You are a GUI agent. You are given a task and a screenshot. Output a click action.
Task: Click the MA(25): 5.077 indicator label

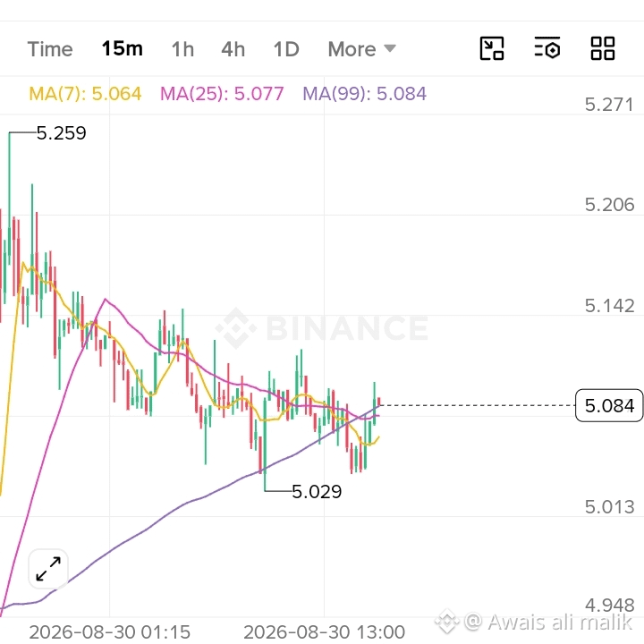click(222, 94)
